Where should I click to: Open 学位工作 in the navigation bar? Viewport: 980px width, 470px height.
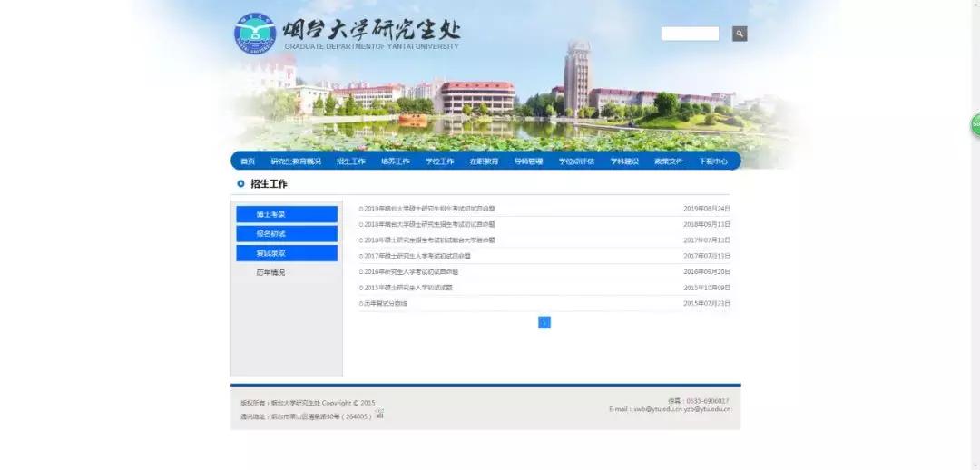pos(440,162)
